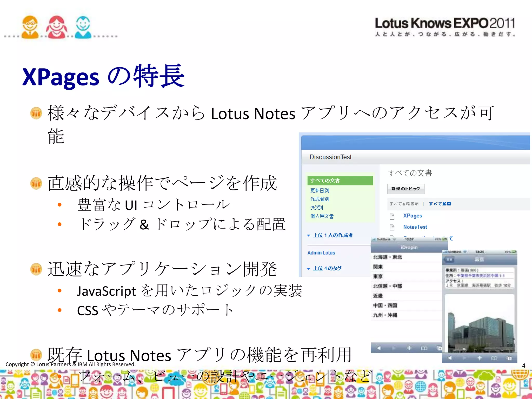Click the copyright notice text
The height and width of the screenshot is (399, 532).
(71, 364)
